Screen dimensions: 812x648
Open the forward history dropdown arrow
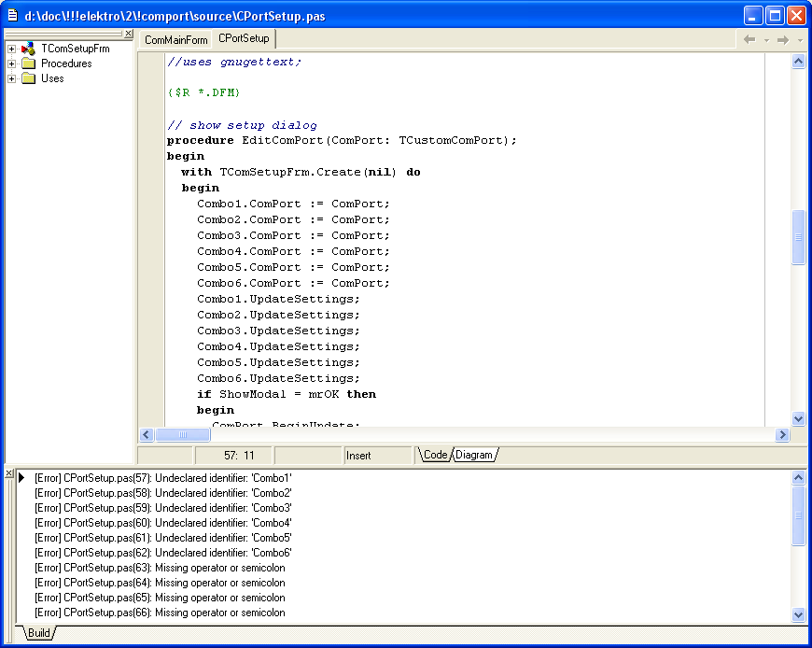pyautogui.click(x=800, y=40)
